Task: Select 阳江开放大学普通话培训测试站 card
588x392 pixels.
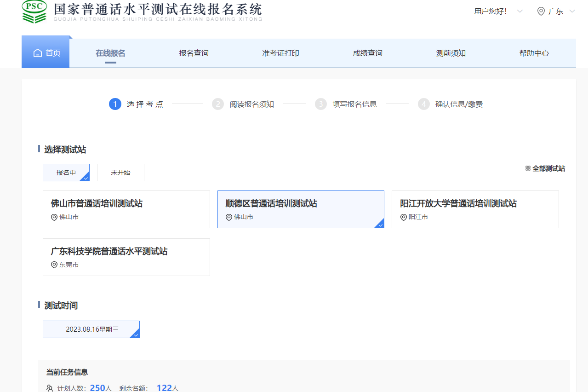Action: tap(475, 209)
